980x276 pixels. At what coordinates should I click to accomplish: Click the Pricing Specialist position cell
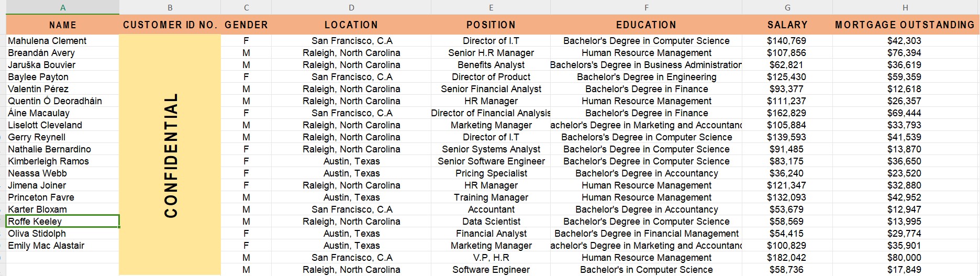click(491, 173)
